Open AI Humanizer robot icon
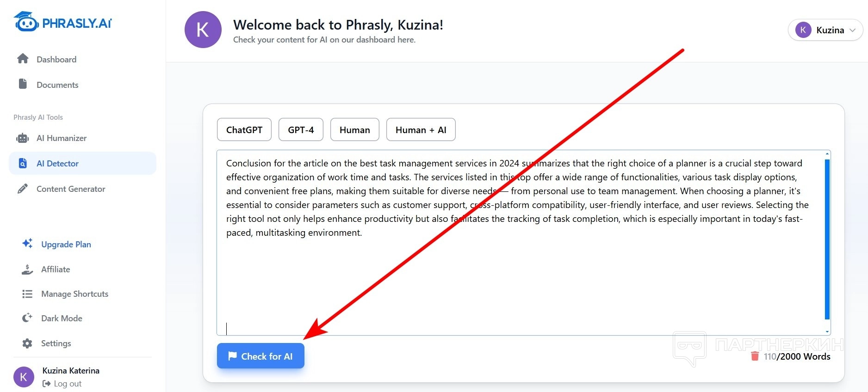The image size is (868, 392). [x=22, y=138]
